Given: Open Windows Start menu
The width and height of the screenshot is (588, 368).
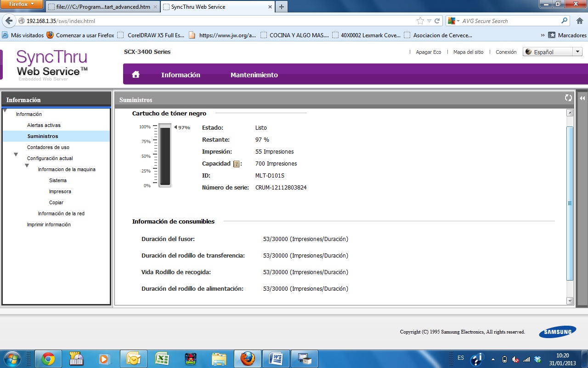Looking at the screenshot, I should (x=11, y=358).
